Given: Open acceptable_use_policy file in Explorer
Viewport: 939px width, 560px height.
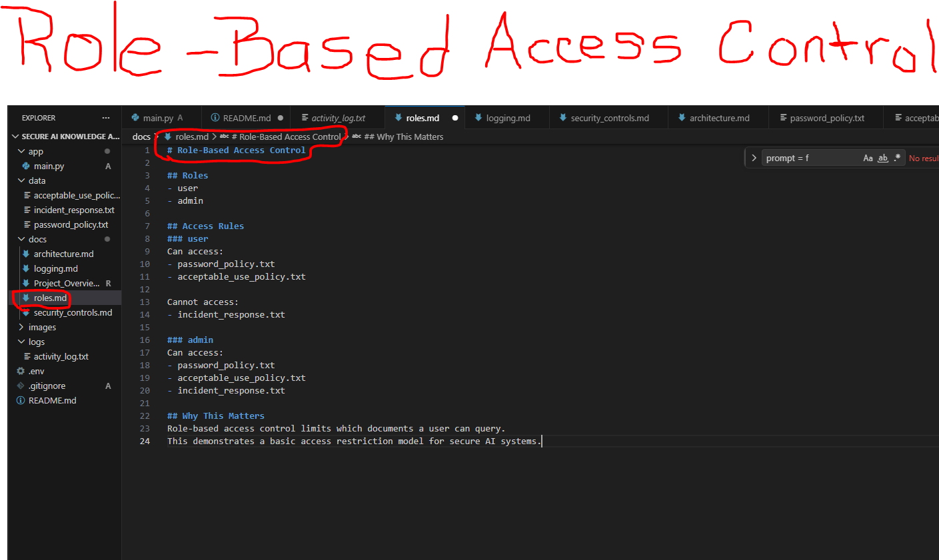Looking at the screenshot, I should [65, 195].
